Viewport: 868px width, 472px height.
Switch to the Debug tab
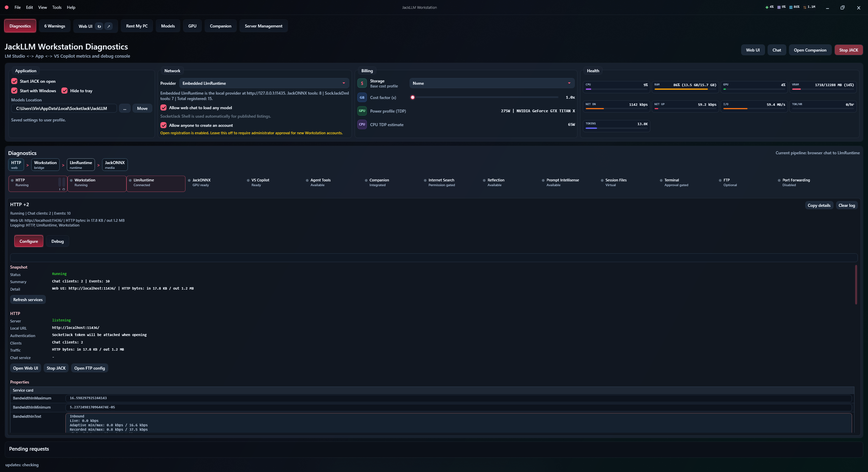pos(58,241)
